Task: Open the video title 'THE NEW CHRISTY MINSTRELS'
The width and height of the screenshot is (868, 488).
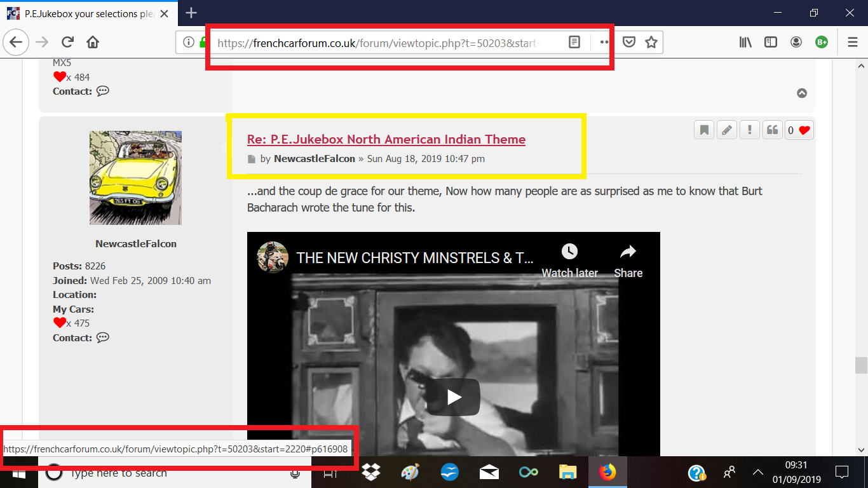Action: pos(415,258)
